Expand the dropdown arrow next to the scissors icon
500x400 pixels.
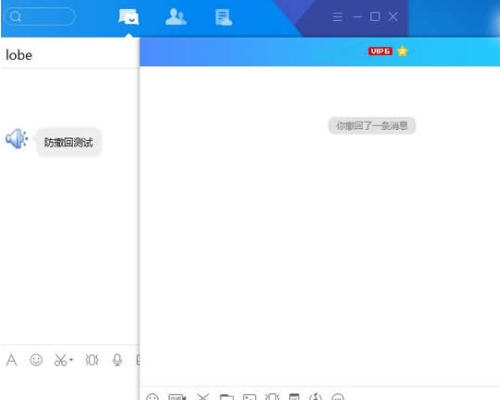(x=71, y=360)
